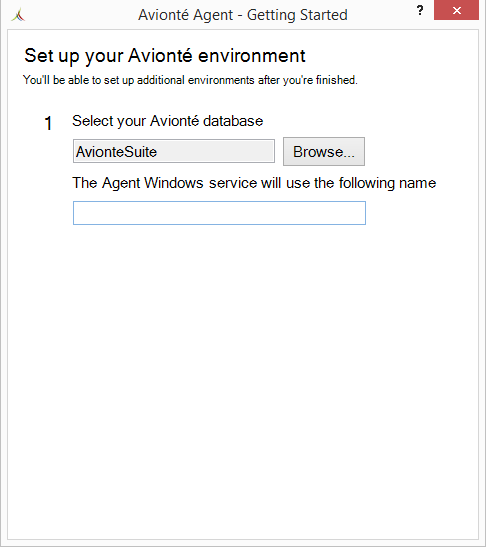Click the "Select your Avionté database" label
486x547 pixels.
[x=167, y=121]
